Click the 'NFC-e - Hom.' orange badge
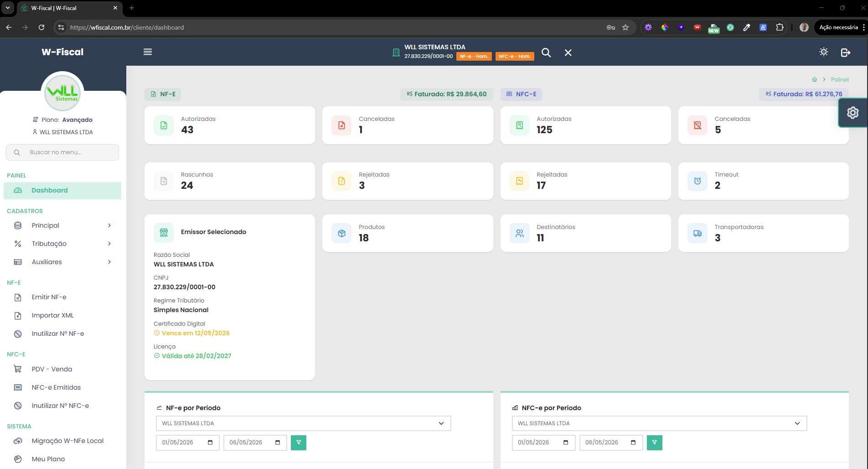This screenshot has height=469, width=868. click(x=515, y=57)
